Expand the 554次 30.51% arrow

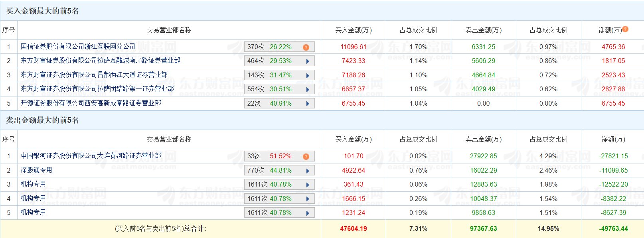point(308,90)
